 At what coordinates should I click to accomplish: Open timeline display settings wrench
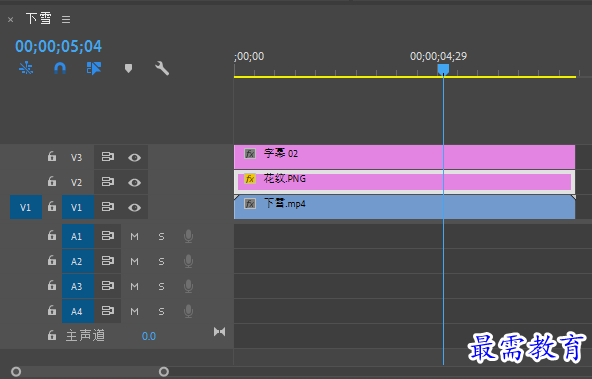(x=162, y=68)
